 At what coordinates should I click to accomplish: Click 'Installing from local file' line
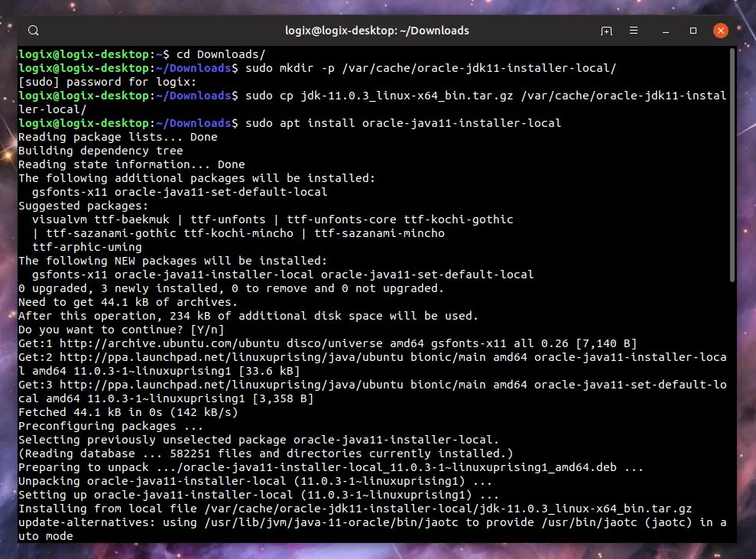[x=355, y=509]
